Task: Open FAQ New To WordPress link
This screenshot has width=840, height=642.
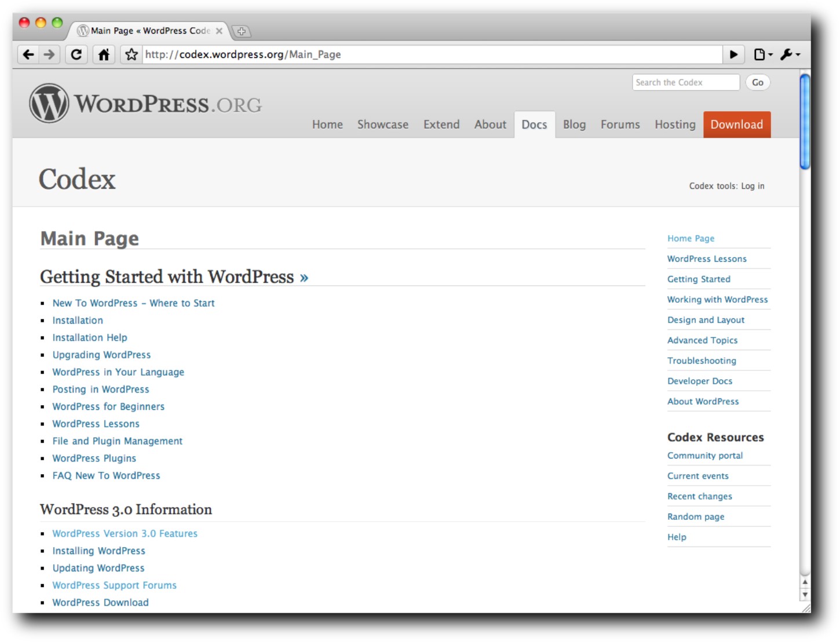Action: [x=106, y=476]
